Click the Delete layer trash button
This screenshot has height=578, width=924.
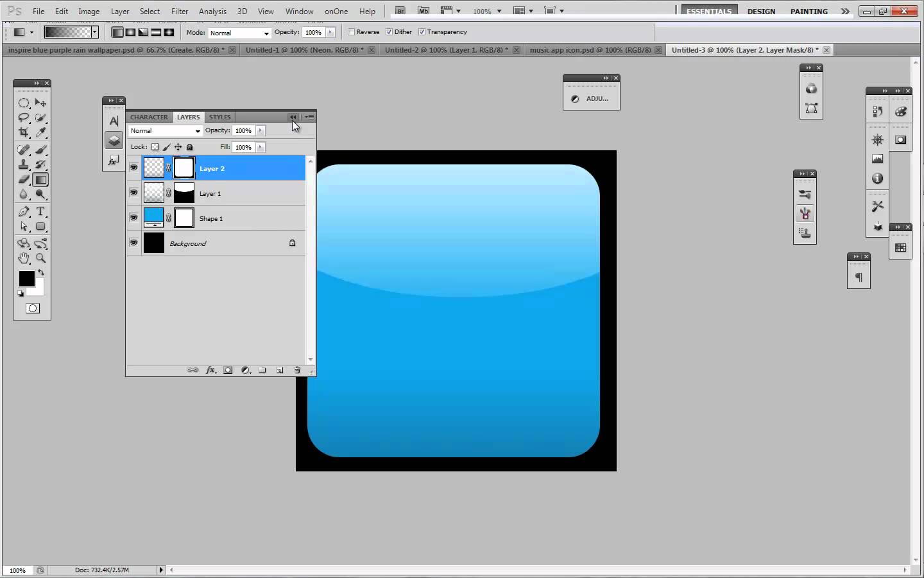point(297,370)
